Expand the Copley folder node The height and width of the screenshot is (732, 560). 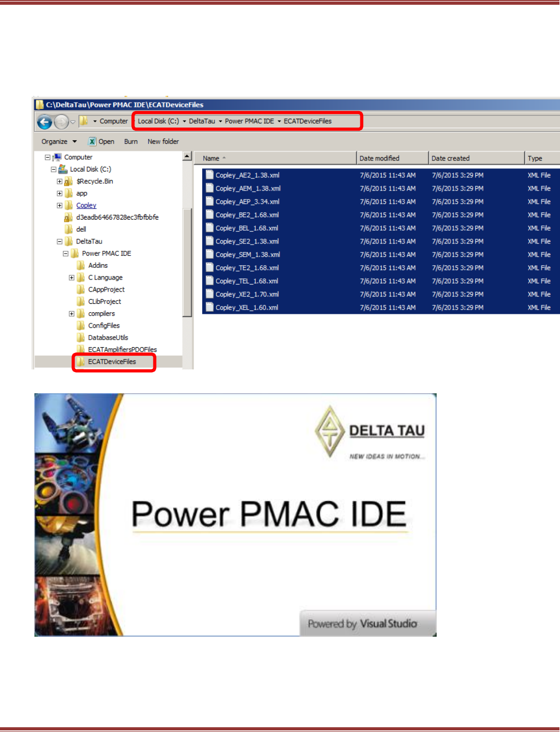pyautogui.click(x=60, y=205)
